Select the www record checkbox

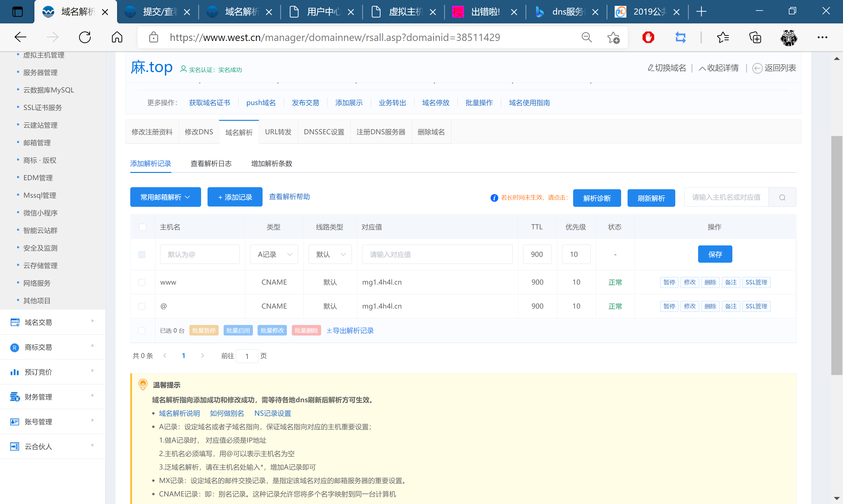[142, 283]
